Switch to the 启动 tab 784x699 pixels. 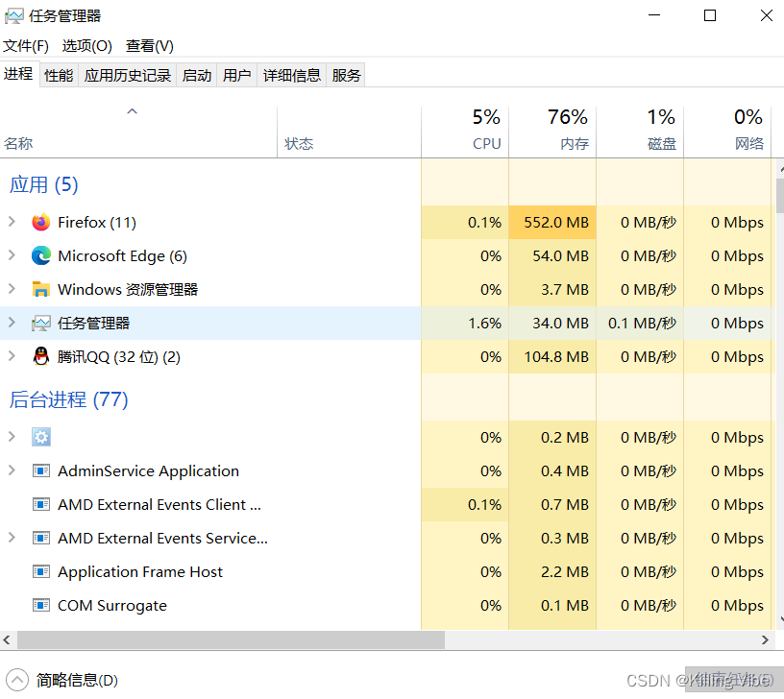(x=197, y=76)
